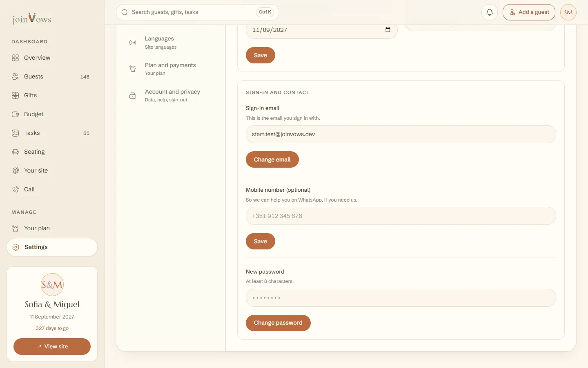
Task: Click the Gifts icon in sidebar
Action: [16, 96]
